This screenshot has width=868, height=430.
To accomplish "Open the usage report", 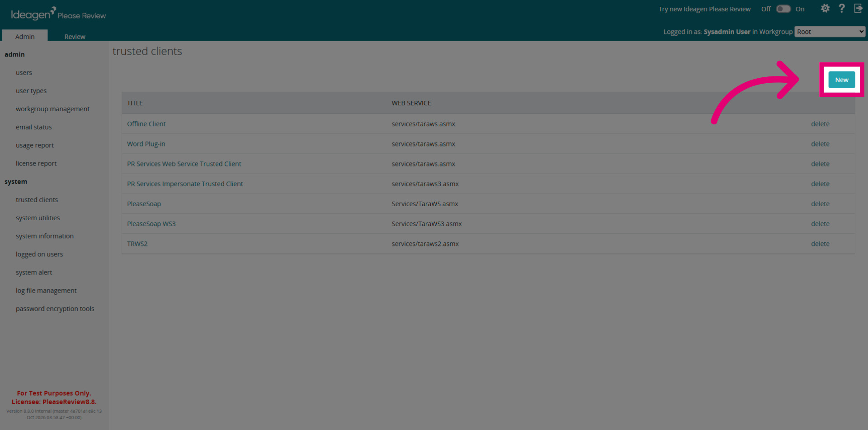I will click(35, 145).
